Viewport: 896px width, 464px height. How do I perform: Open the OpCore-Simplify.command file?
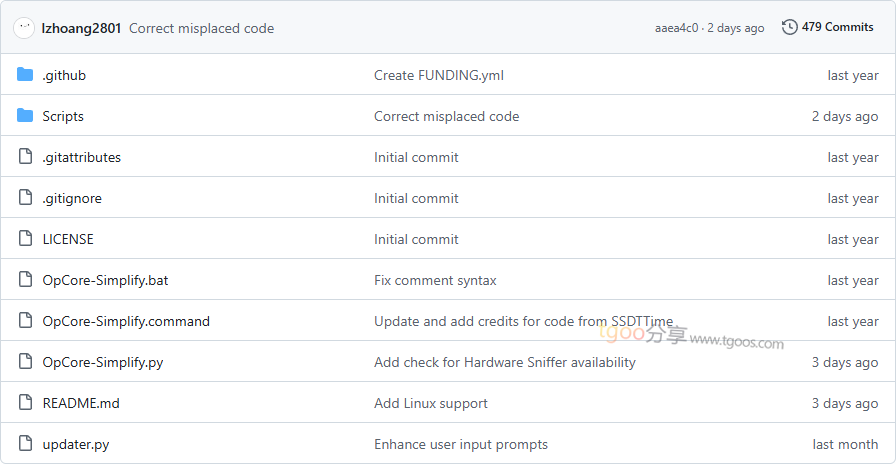pos(126,321)
